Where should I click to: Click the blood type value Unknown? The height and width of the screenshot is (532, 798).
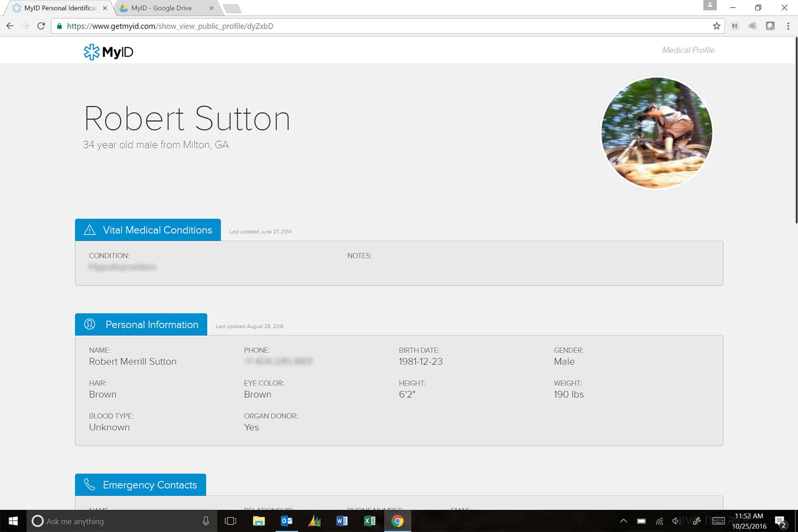pos(109,427)
